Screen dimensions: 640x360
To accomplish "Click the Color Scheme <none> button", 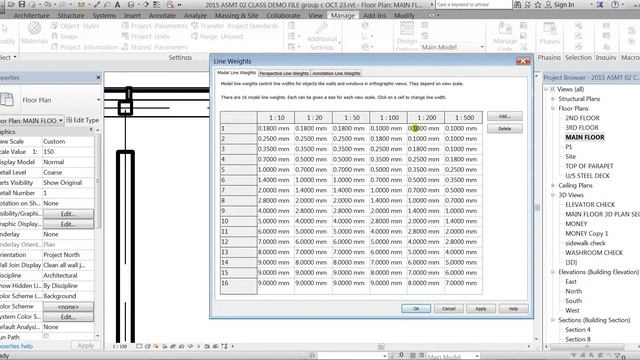I will pyautogui.click(x=68, y=307).
